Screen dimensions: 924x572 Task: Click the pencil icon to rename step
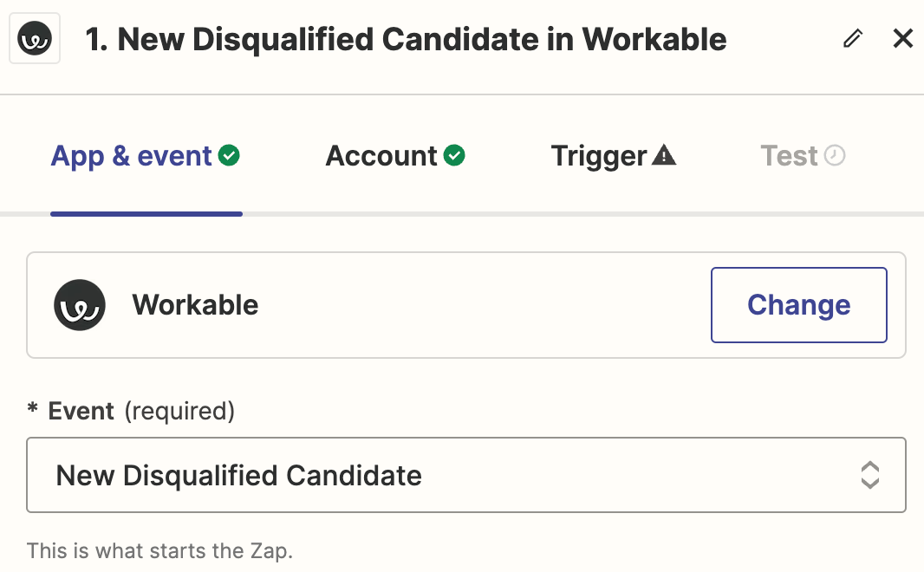[853, 39]
